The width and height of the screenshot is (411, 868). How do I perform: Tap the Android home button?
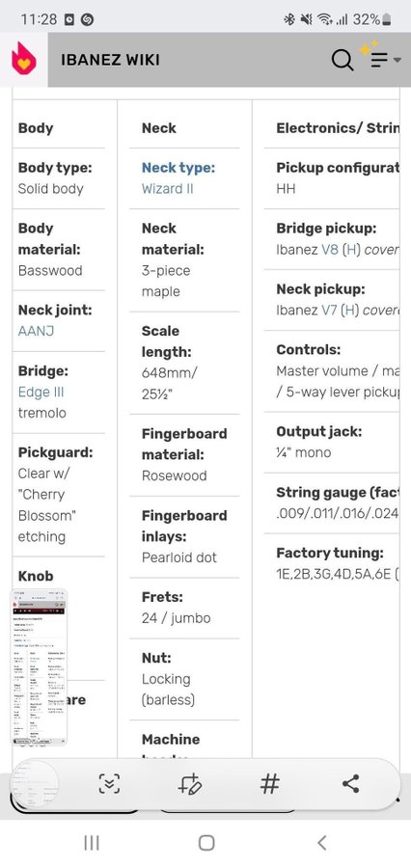tap(206, 843)
